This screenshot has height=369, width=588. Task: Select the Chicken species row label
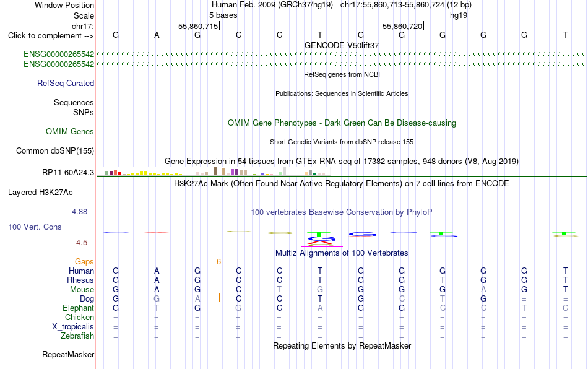(79, 317)
